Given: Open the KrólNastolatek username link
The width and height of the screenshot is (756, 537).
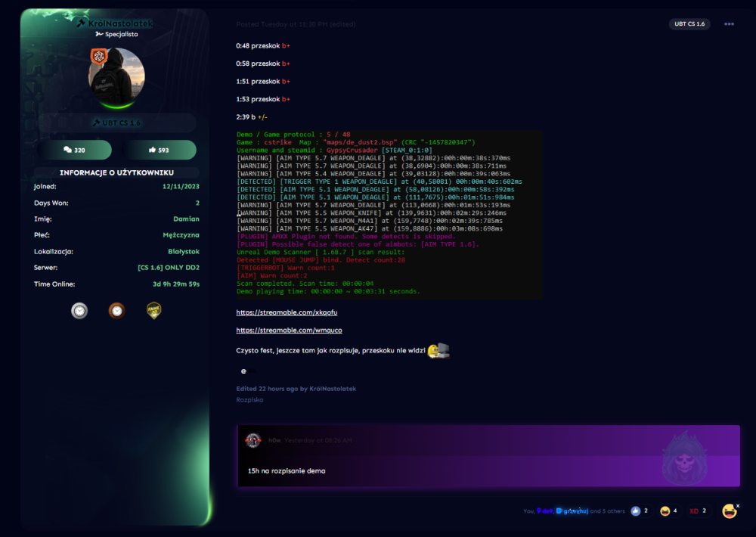Looking at the screenshot, I should [x=120, y=23].
